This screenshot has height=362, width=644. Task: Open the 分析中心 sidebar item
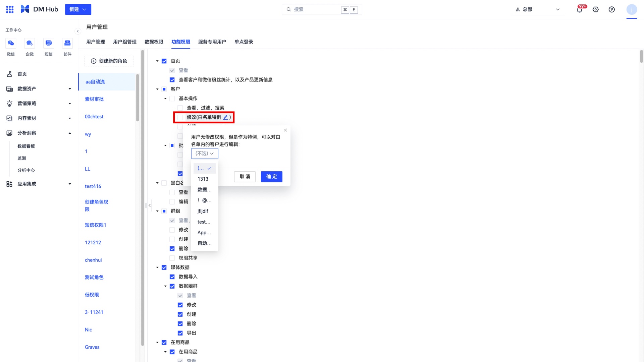[x=26, y=170]
